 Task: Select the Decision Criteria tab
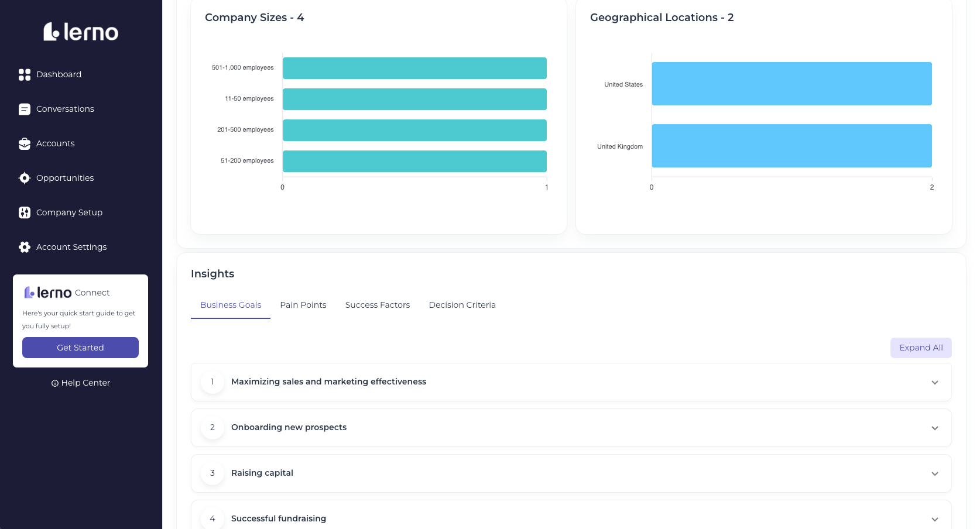(462, 305)
